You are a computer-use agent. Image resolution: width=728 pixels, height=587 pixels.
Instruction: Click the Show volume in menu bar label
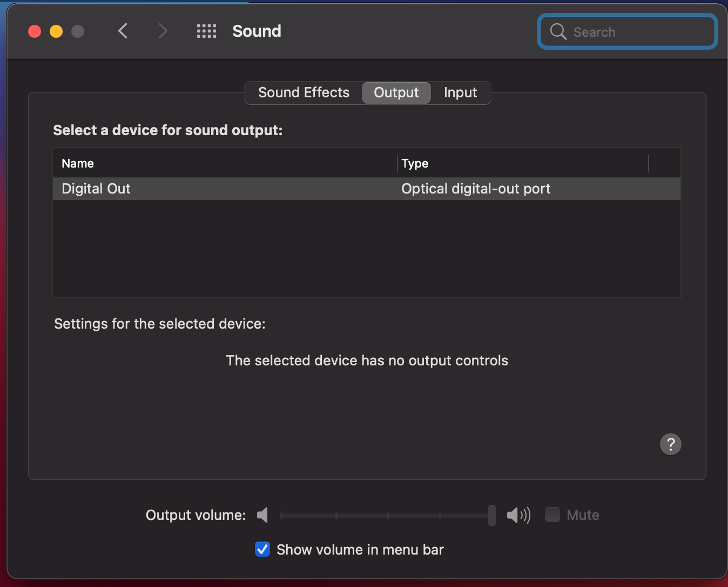pos(360,550)
